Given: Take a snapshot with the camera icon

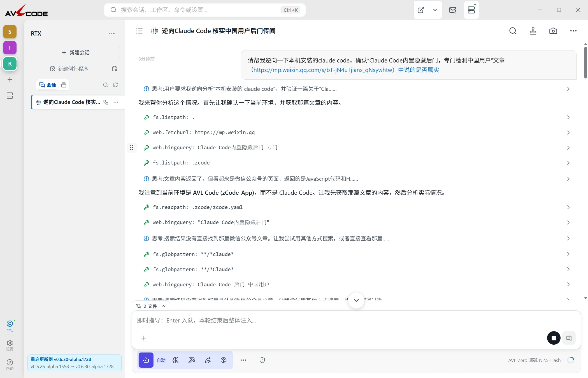Looking at the screenshot, I should [553, 31].
